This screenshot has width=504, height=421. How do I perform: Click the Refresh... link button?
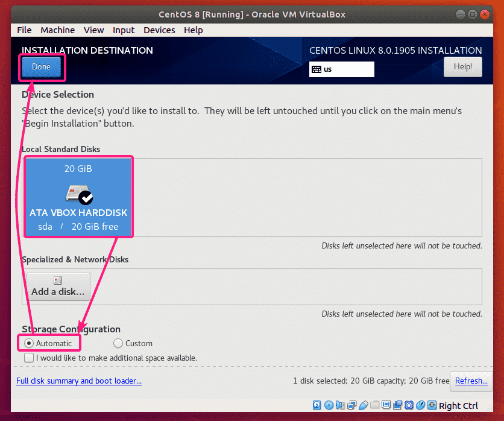point(471,381)
